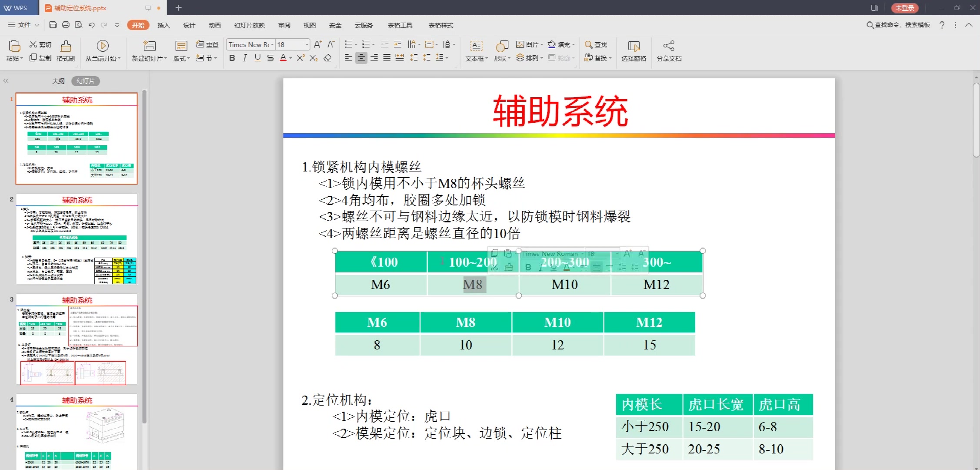Toggle justify text alignment
The height and width of the screenshot is (470, 980).
pyautogui.click(x=387, y=58)
